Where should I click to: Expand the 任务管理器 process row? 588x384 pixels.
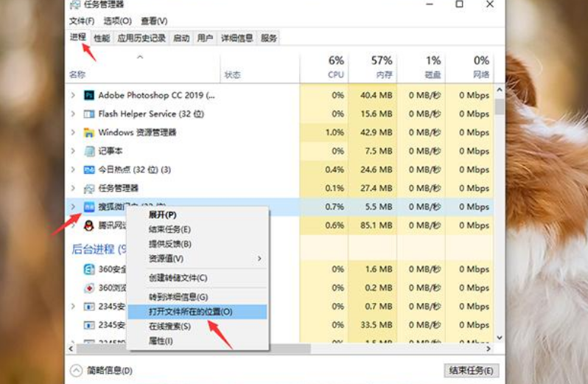click(73, 188)
